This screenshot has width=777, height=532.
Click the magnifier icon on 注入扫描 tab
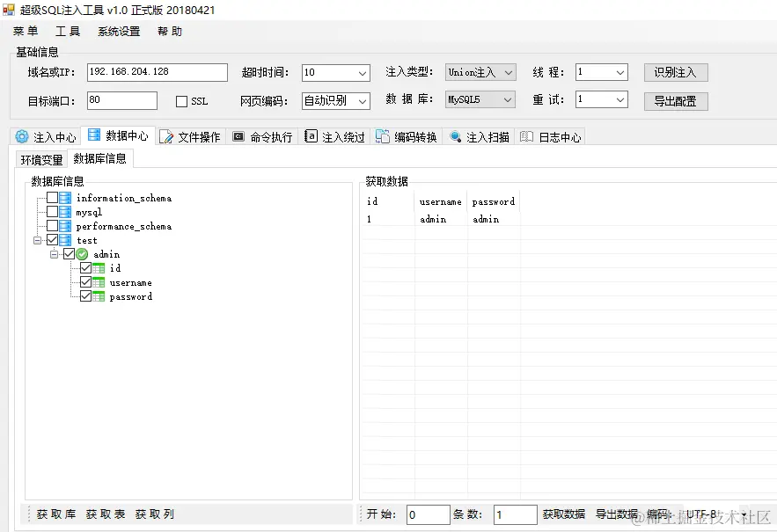456,136
